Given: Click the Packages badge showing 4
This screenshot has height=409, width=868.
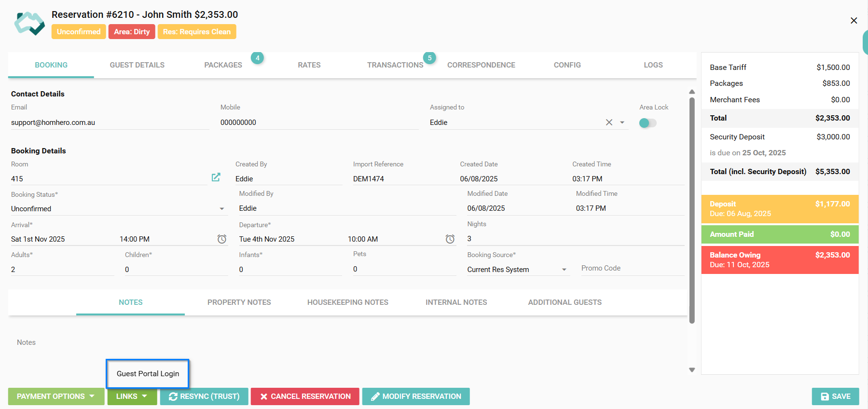Looking at the screenshot, I should [257, 58].
